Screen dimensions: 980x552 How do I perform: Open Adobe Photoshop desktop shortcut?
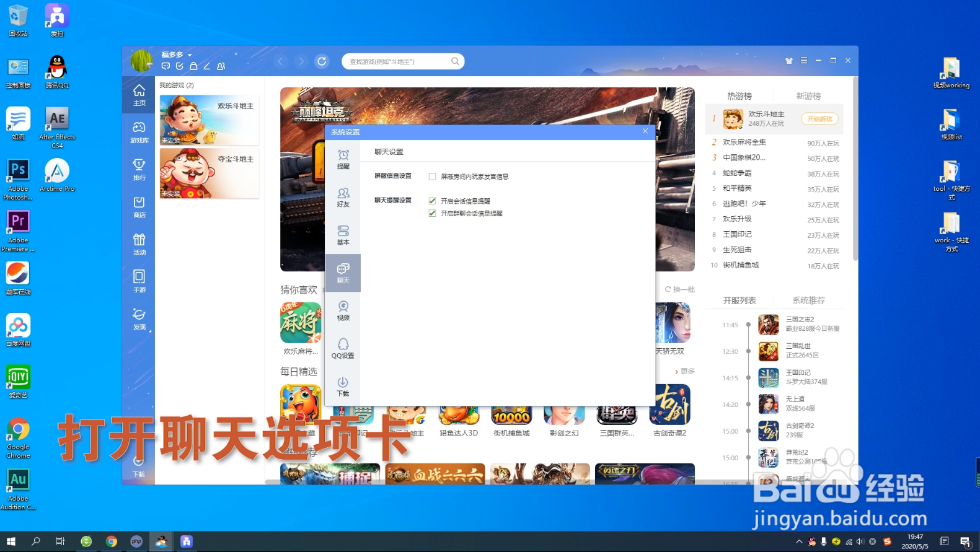tap(18, 180)
